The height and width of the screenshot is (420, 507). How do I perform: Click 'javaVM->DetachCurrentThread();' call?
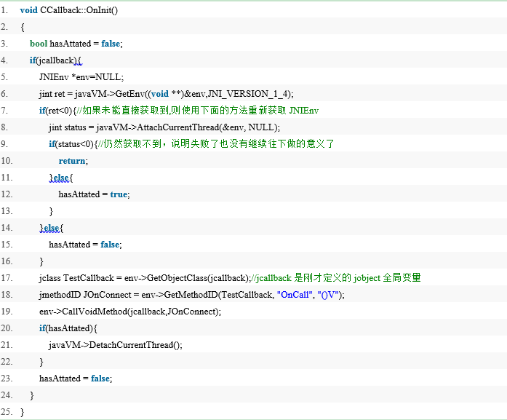116,345
